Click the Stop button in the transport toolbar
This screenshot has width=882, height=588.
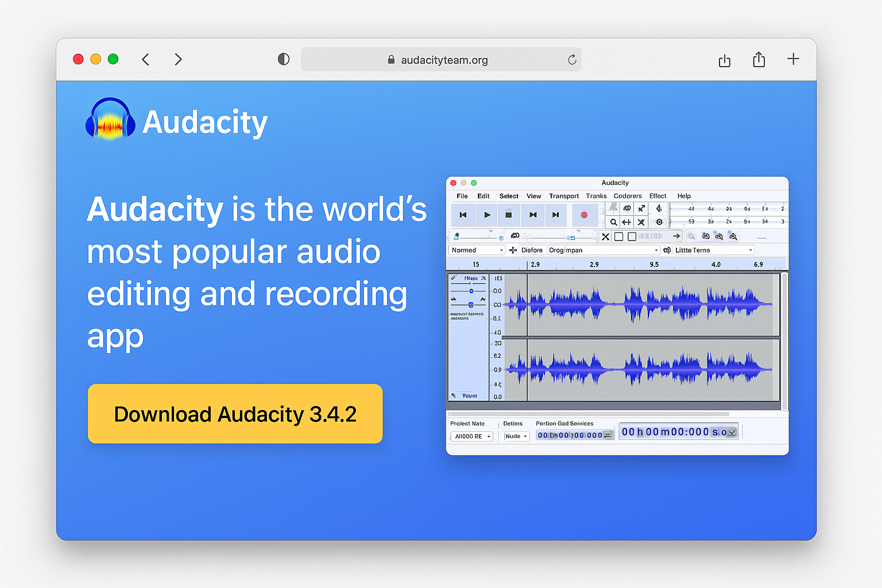point(509,215)
